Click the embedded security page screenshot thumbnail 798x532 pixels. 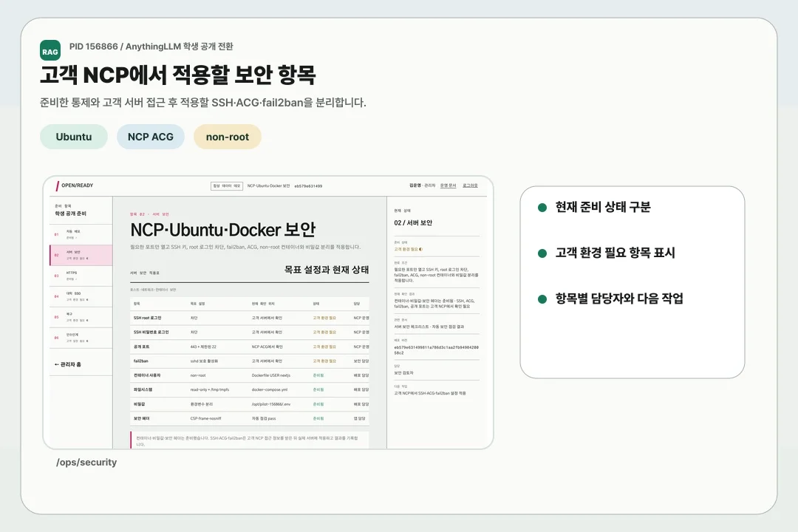pos(268,313)
